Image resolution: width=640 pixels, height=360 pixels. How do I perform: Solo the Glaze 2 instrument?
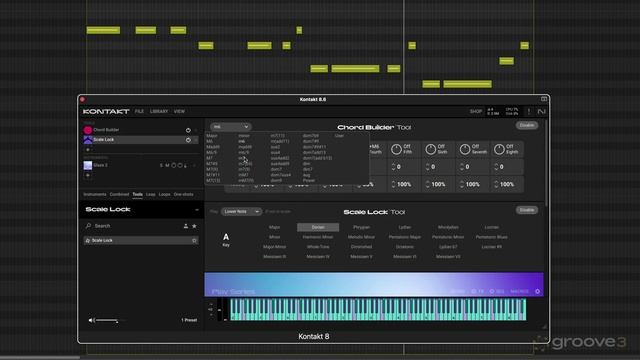[161, 165]
